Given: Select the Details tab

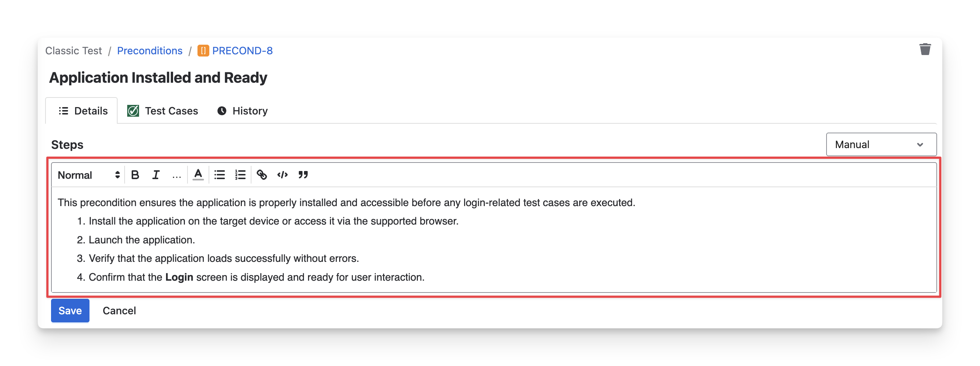Looking at the screenshot, I should [x=83, y=111].
